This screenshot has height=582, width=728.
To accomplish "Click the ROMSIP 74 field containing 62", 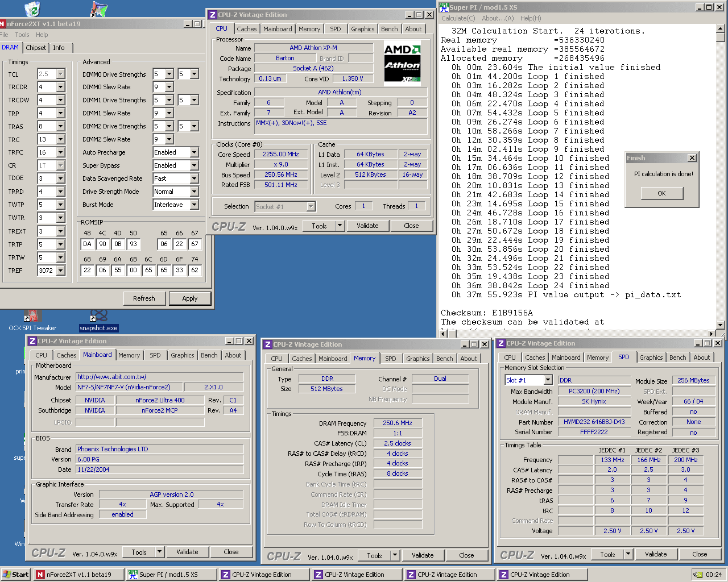I will (x=195, y=270).
